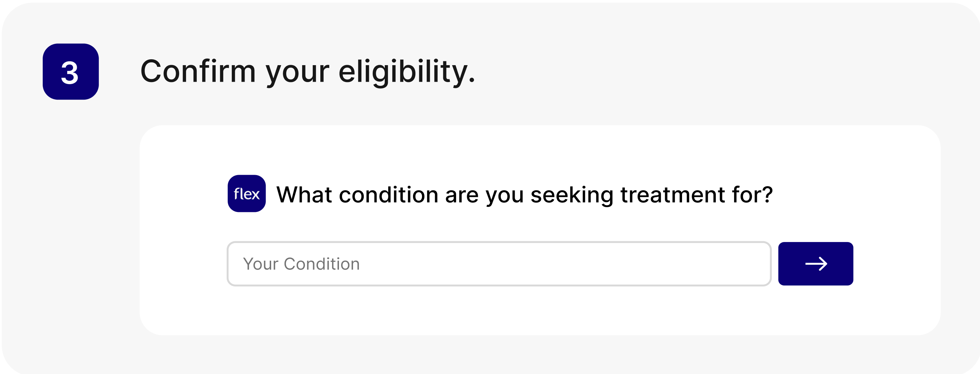Click the flex logo icon
The height and width of the screenshot is (374, 980).
click(247, 193)
